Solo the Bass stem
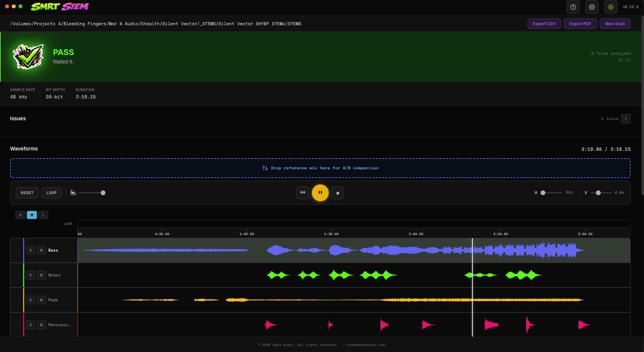Screen dimensions: 644x352 31,250
